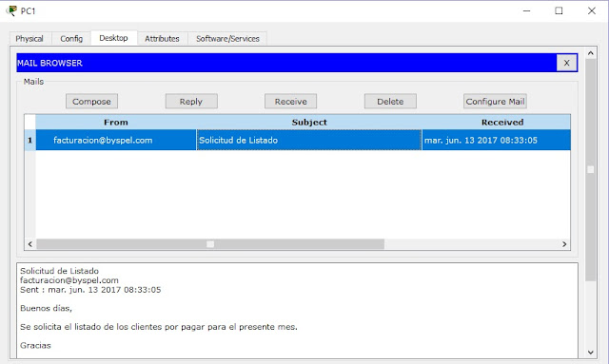Go to the Software/Services tab
The width and height of the screenshot is (609, 364).
227,38
